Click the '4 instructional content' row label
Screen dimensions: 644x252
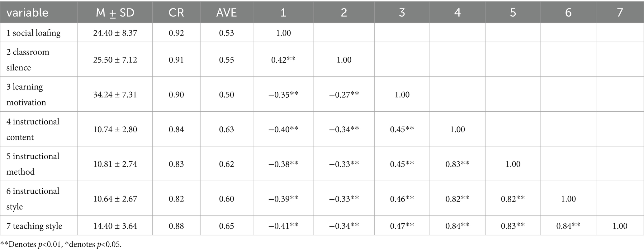33,129
